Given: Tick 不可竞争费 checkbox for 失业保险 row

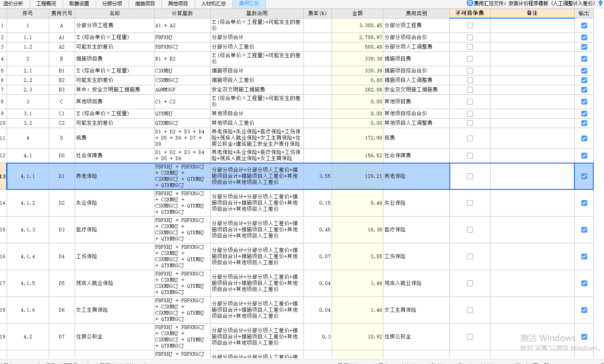Looking at the screenshot, I should pyautogui.click(x=470, y=203).
